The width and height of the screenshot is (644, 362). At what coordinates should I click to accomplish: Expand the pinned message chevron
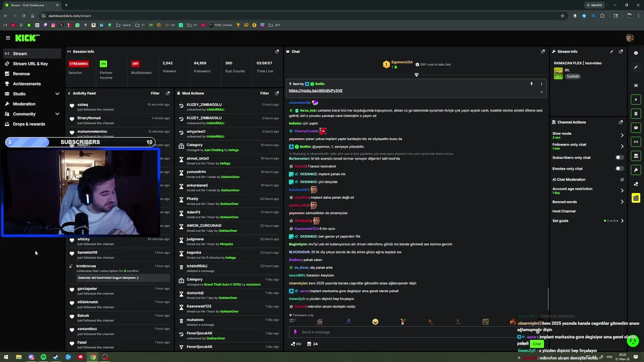pos(541,92)
